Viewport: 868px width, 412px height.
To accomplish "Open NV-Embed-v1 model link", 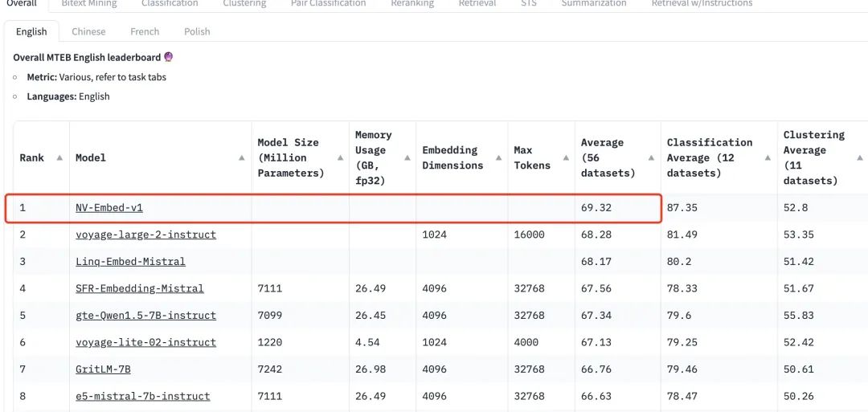I will [109, 208].
